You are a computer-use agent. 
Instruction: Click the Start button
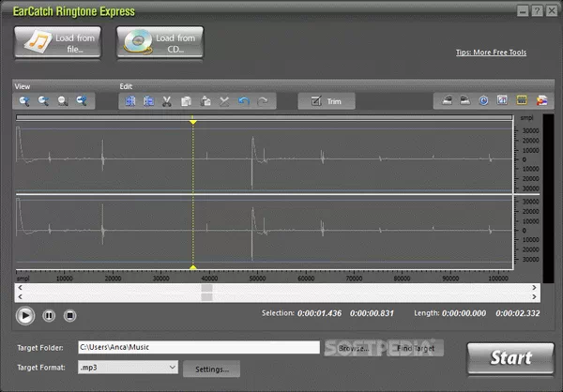pyautogui.click(x=510, y=358)
